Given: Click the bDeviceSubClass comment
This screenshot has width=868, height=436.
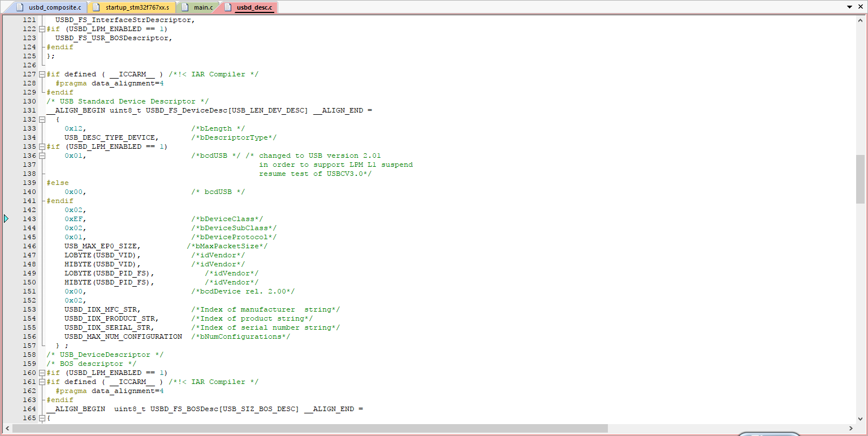Looking at the screenshot, I should pos(234,228).
